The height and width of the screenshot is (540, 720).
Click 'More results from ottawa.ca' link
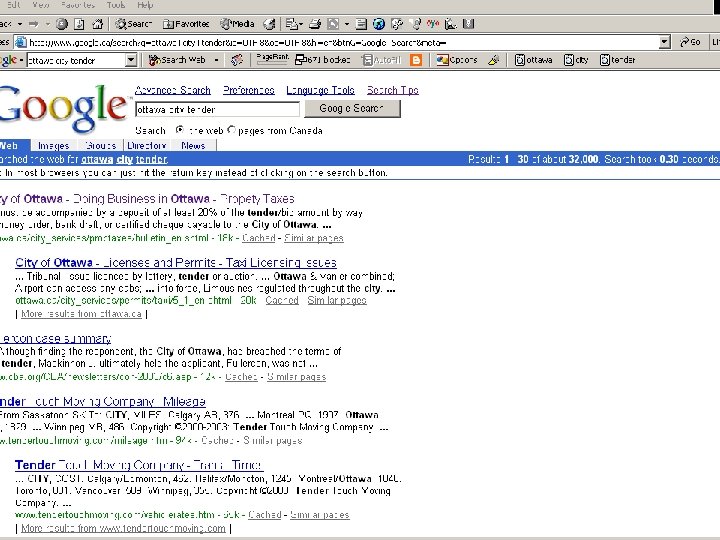tap(81, 314)
